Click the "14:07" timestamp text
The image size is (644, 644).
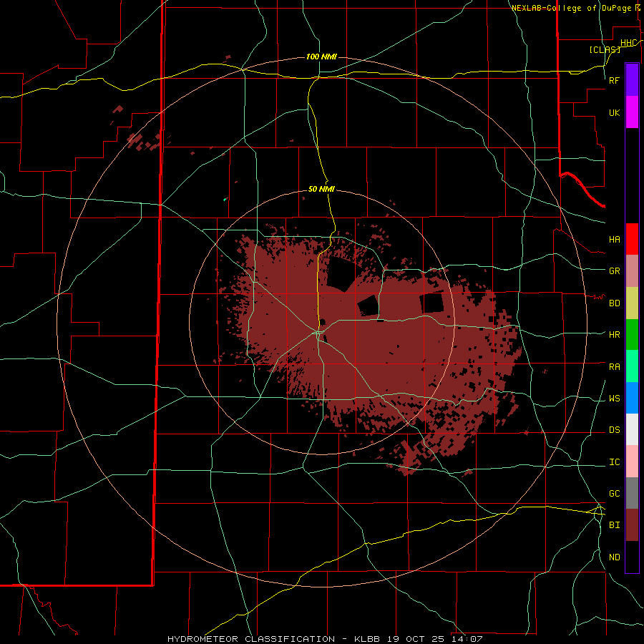click(469, 639)
